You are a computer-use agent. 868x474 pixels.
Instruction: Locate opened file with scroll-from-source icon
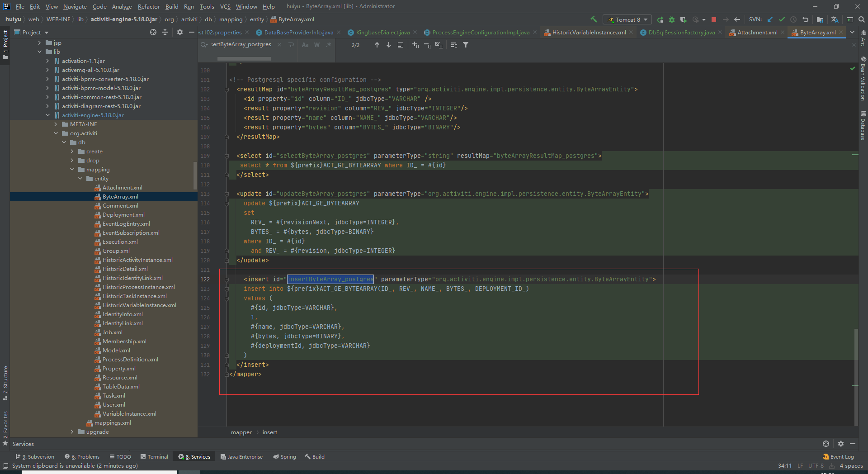153,32
